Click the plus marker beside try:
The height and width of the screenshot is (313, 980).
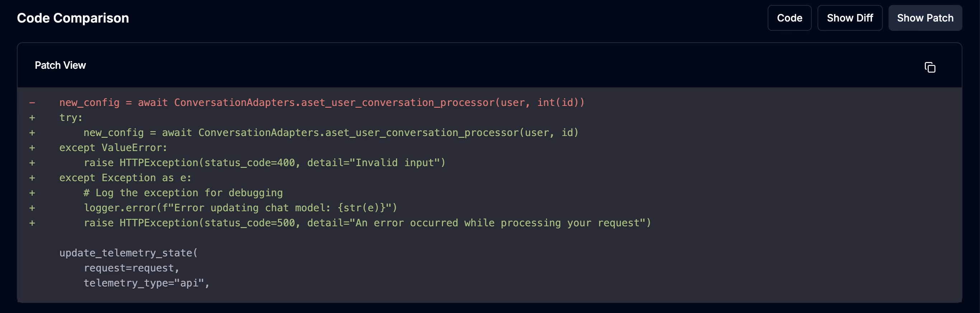tap(32, 117)
